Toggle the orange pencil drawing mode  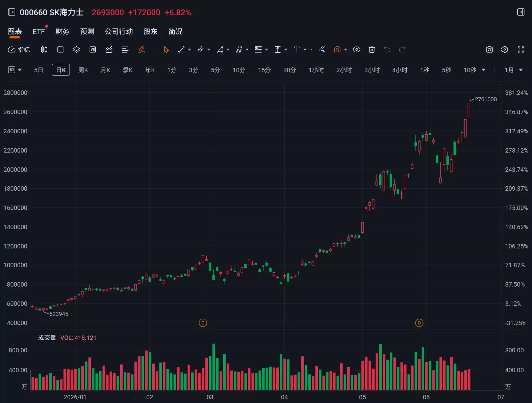[142, 50]
